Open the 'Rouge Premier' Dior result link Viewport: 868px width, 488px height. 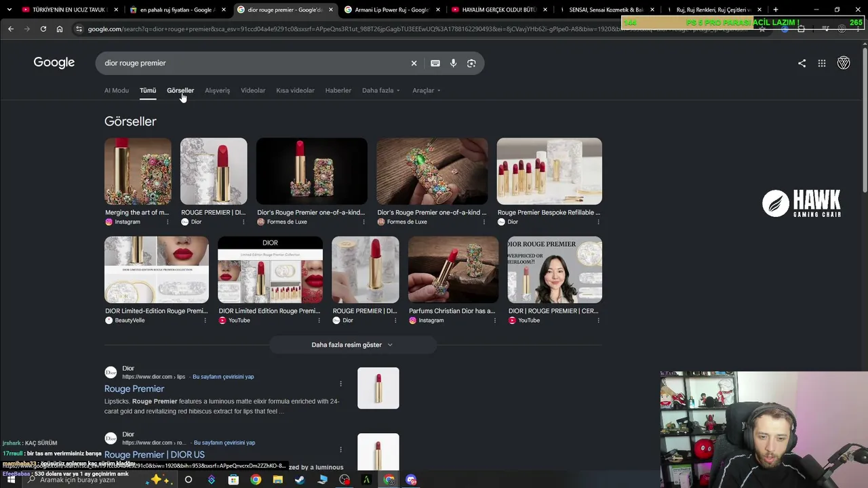click(x=134, y=388)
